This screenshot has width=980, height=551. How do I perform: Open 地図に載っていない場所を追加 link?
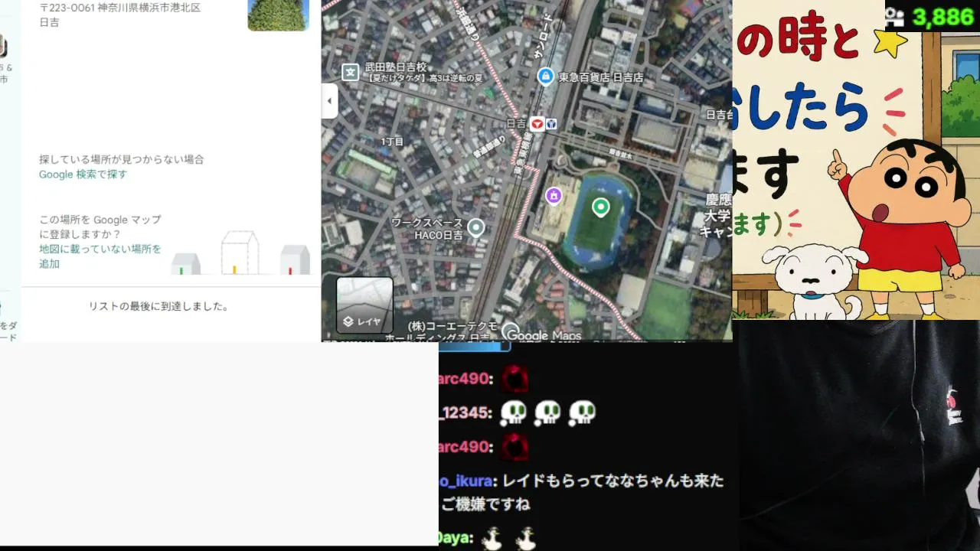tap(100, 256)
